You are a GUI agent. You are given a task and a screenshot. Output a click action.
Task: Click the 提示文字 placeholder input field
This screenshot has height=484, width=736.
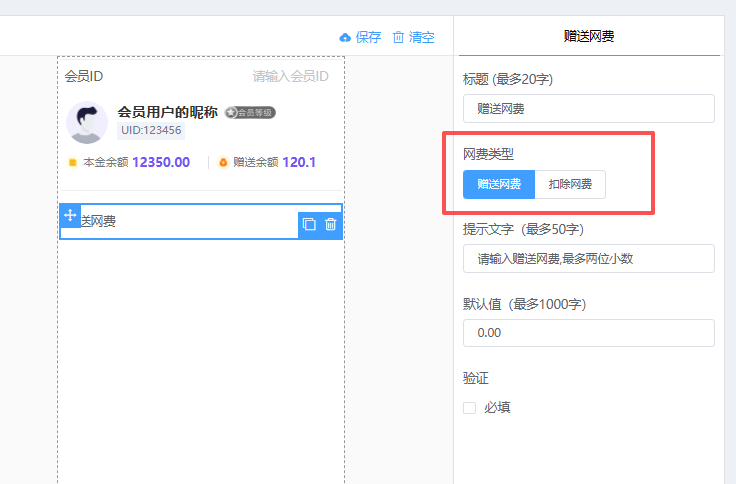coord(589,258)
